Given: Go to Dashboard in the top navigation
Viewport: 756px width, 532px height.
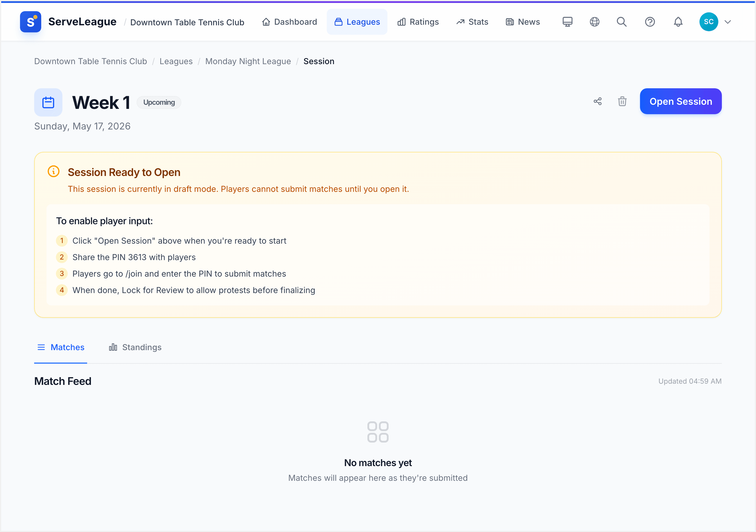Looking at the screenshot, I should point(289,22).
